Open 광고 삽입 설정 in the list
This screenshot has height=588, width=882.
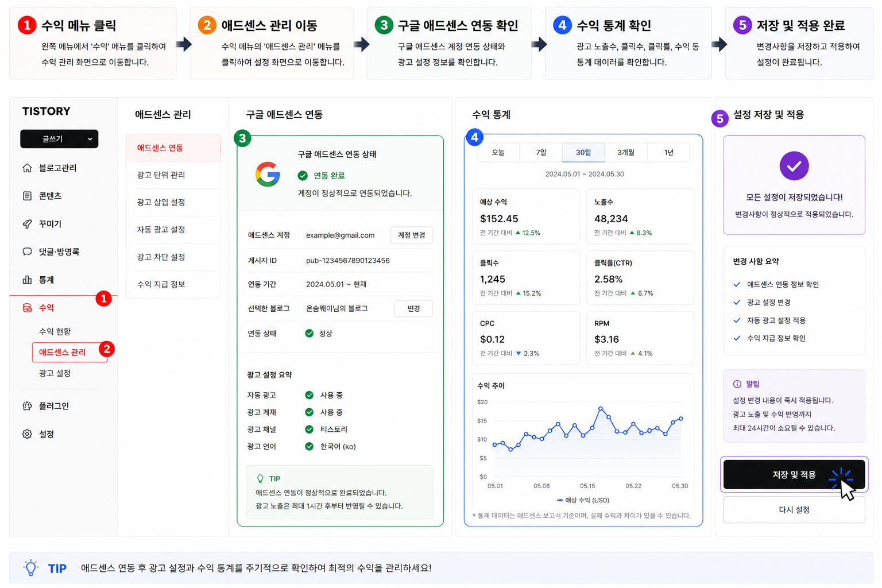point(173,202)
